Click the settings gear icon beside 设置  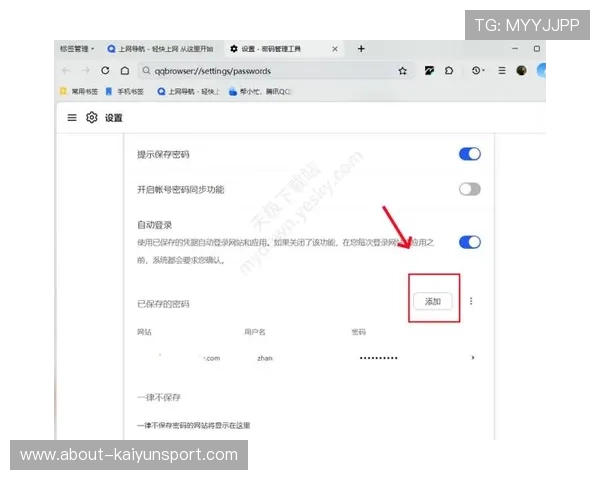coord(91,118)
